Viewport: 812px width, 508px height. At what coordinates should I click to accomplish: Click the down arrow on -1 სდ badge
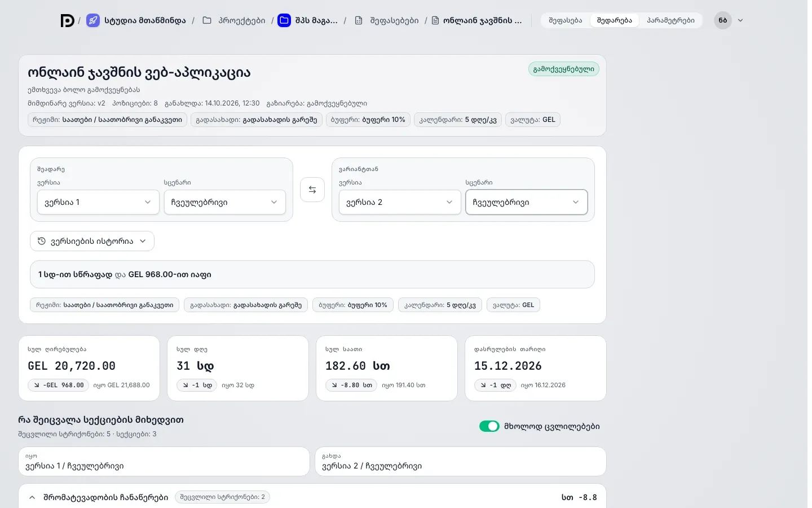click(186, 385)
